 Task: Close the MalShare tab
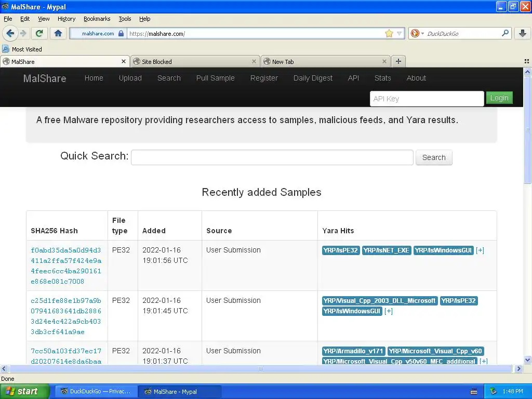pos(124,61)
